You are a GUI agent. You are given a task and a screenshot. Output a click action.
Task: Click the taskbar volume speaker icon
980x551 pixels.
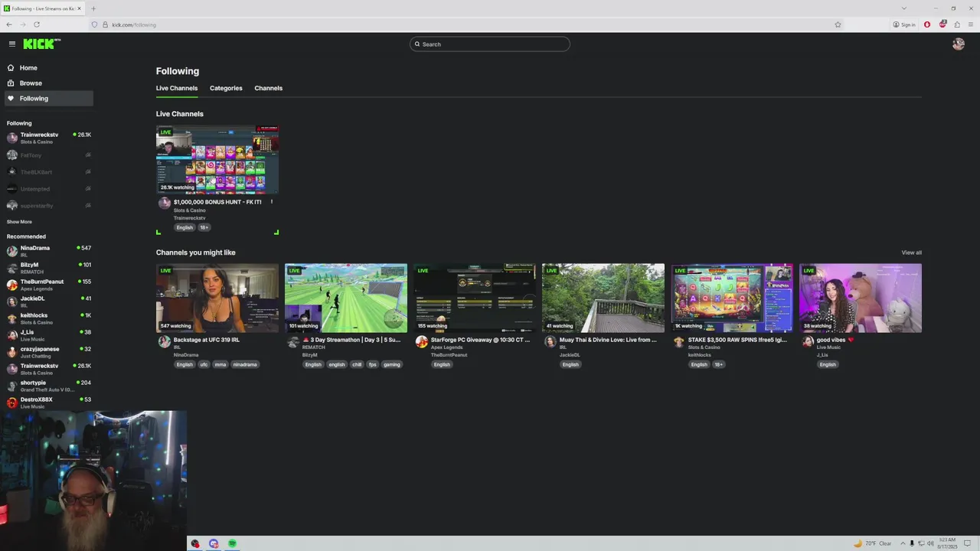(x=930, y=543)
